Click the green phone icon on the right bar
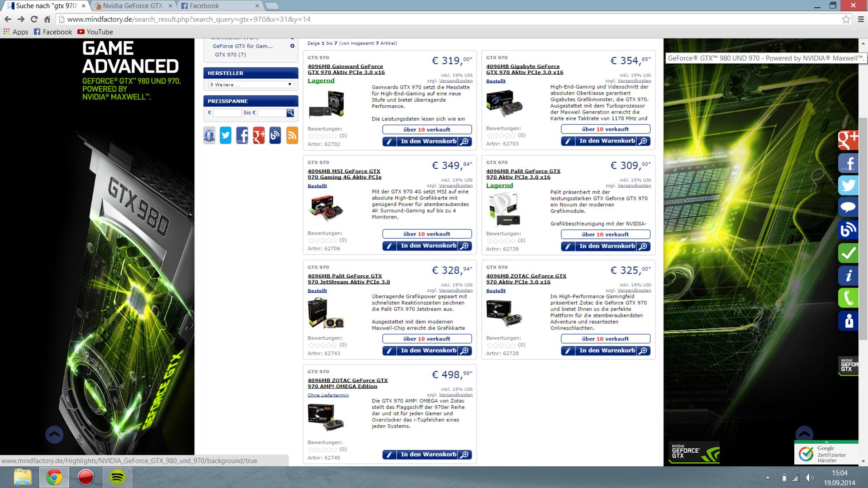The width and height of the screenshot is (868, 488). coord(848,298)
